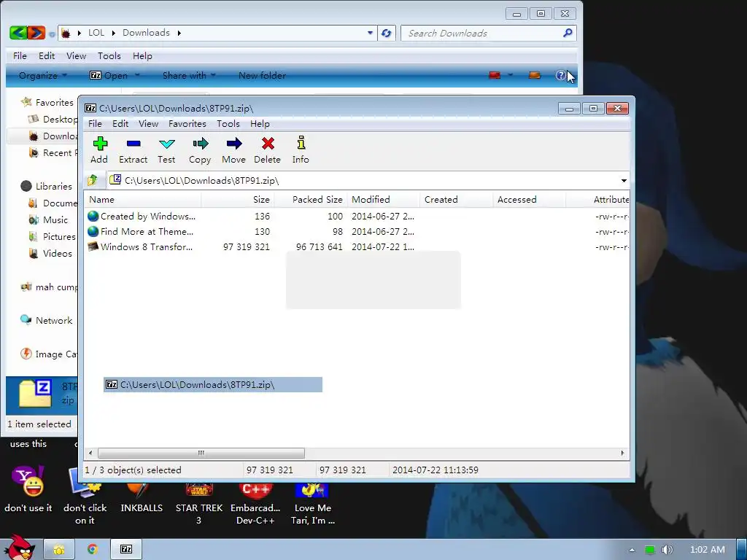Select the 'Created by Windows...' file row
747x560 pixels.
tap(357, 216)
